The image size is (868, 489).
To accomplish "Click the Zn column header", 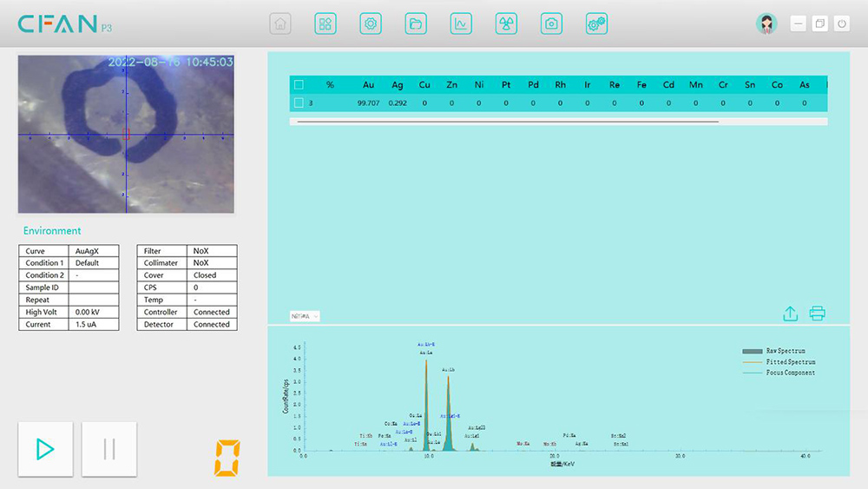I will (451, 85).
